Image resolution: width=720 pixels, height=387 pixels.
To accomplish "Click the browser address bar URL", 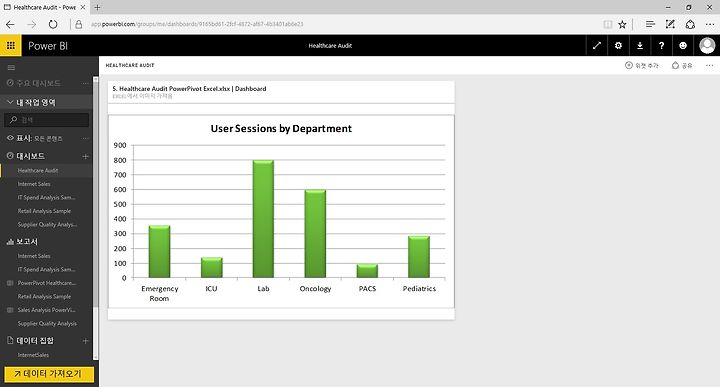I will pos(197,24).
